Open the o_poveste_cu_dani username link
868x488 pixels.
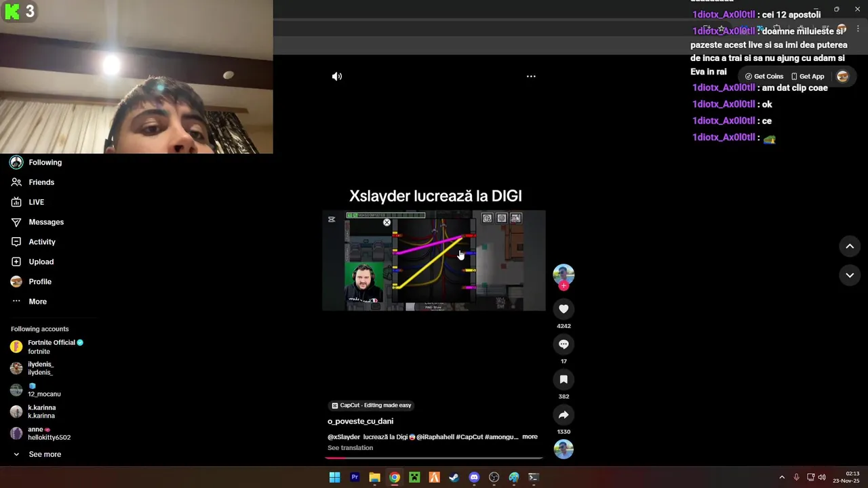pos(360,422)
